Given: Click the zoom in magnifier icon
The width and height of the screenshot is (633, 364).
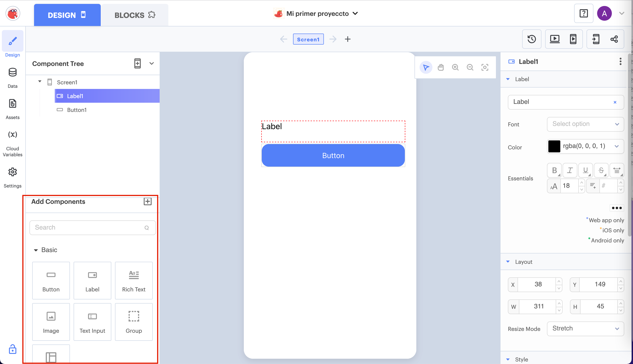Looking at the screenshot, I should (x=455, y=67).
